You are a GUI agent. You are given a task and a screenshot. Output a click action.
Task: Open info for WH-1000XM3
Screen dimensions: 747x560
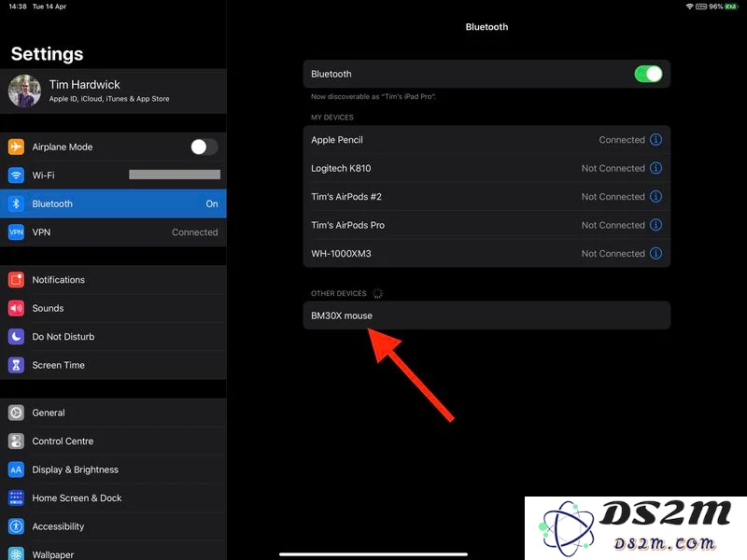pyautogui.click(x=656, y=253)
